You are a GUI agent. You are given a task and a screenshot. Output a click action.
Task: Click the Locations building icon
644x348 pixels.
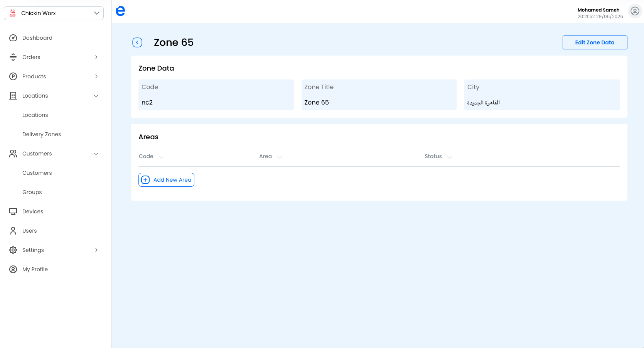click(13, 96)
